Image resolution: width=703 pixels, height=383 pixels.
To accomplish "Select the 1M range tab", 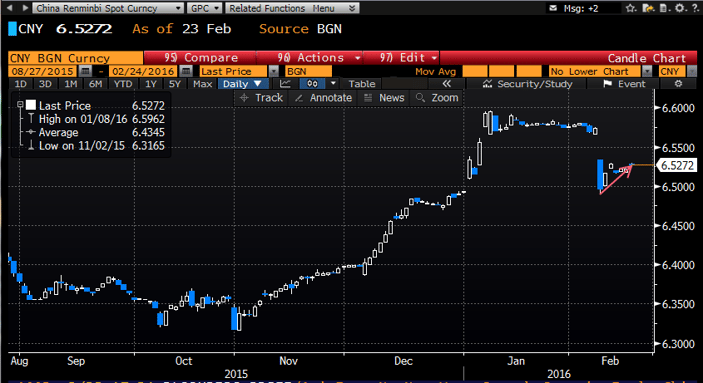I will [70, 84].
